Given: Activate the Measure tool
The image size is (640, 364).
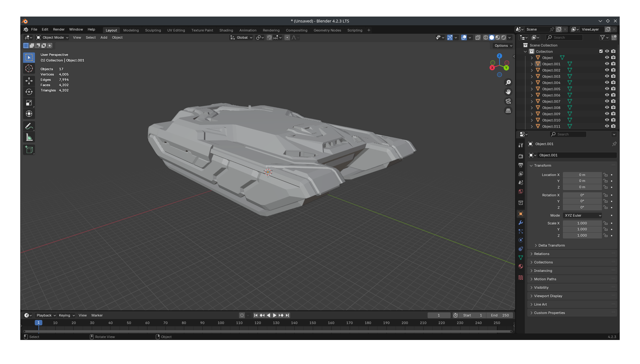Looking at the screenshot, I should tap(29, 137).
